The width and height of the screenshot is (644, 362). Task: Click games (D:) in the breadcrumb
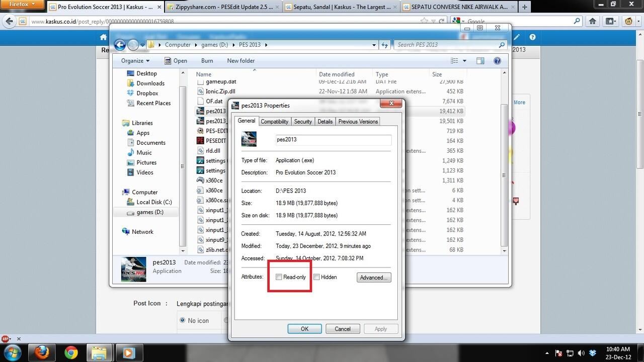click(x=214, y=45)
